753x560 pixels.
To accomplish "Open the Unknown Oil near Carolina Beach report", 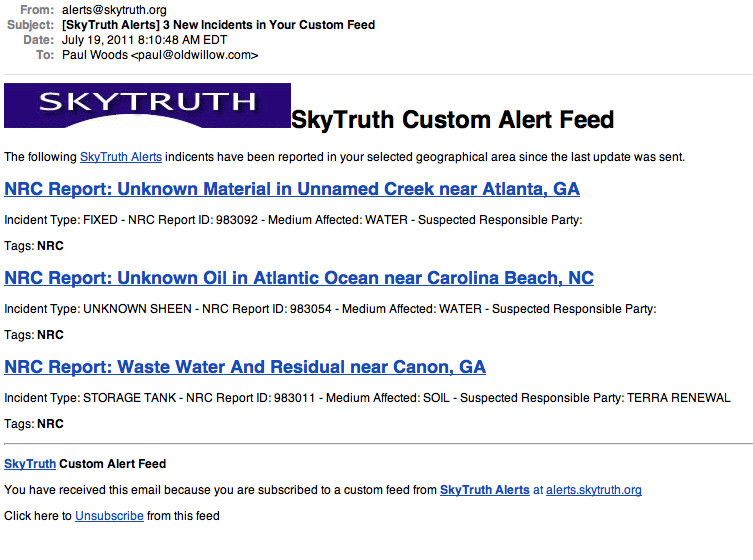I will coord(299,278).
